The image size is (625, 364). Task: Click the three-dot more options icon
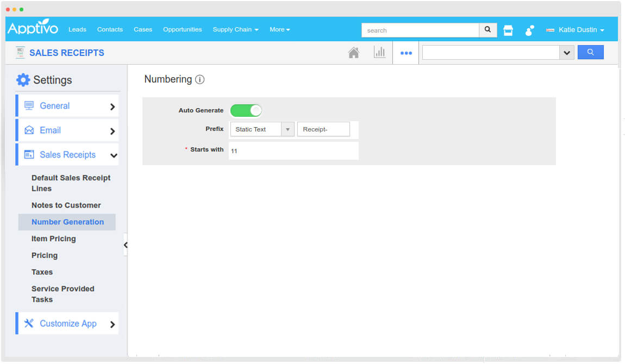406,53
